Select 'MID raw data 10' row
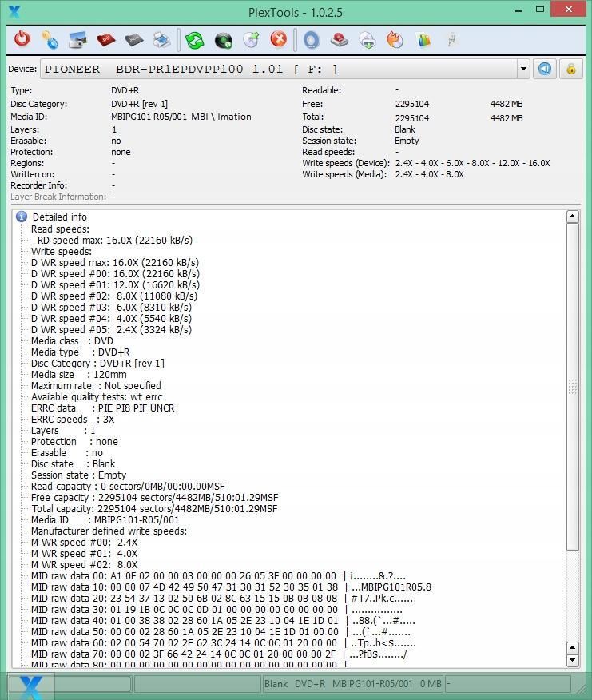 pos(231,587)
